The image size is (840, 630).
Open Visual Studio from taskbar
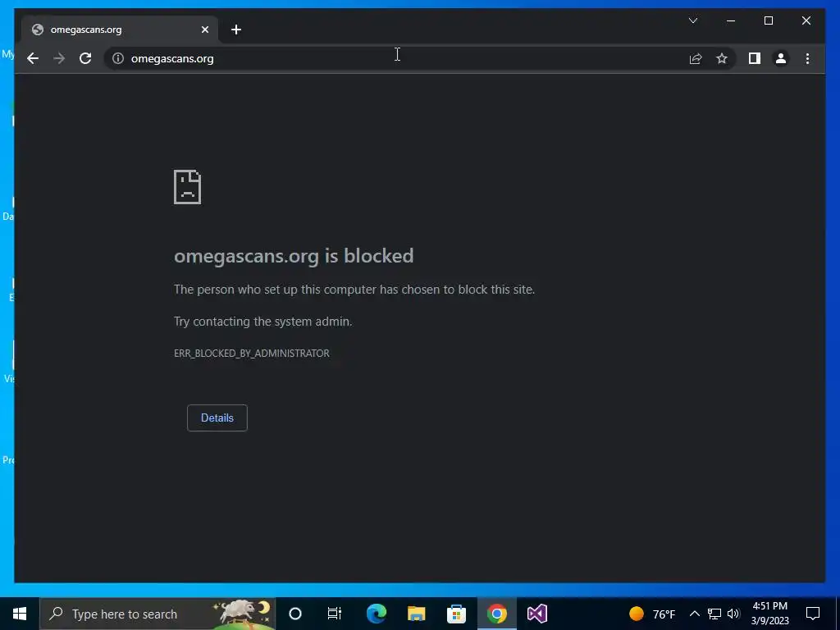pyautogui.click(x=536, y=614)
